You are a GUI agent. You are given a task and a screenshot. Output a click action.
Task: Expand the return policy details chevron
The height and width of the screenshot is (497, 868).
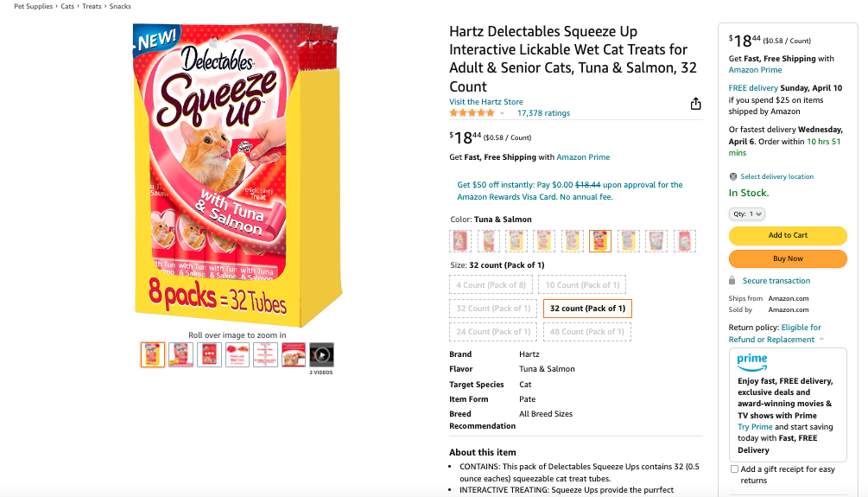pyautogui.click(x=821, y=340)
